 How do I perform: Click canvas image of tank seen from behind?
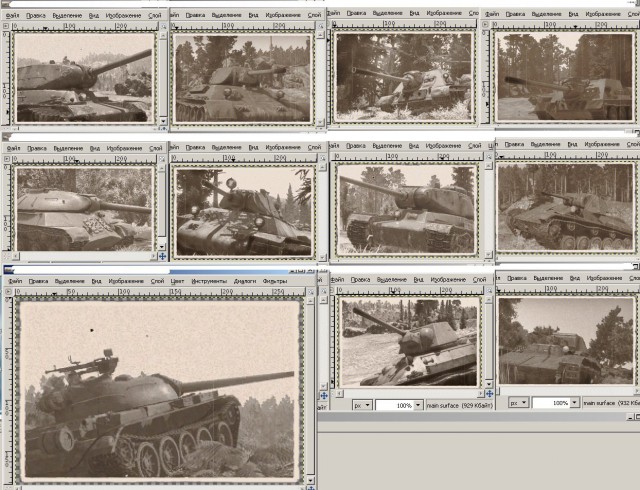[x=566, y=341]
